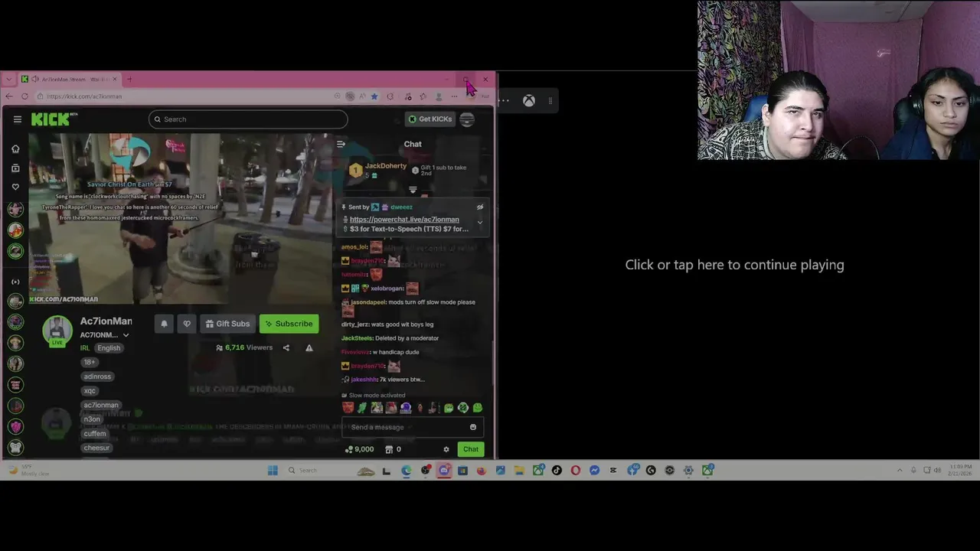Viewport: 980px width, 551px height.
Task: Open the emoji picker in chat input
Action: coord(473,427)
